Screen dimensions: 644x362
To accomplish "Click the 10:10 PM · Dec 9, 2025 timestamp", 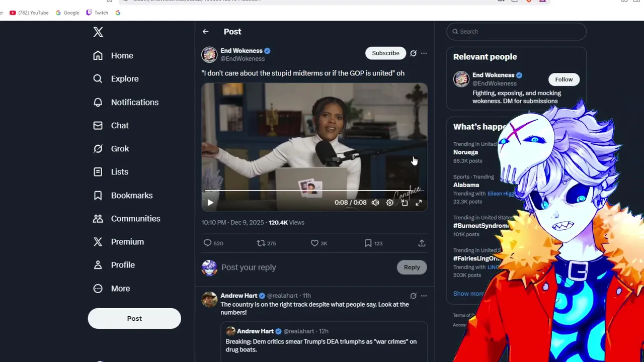I will click(233, 222).
